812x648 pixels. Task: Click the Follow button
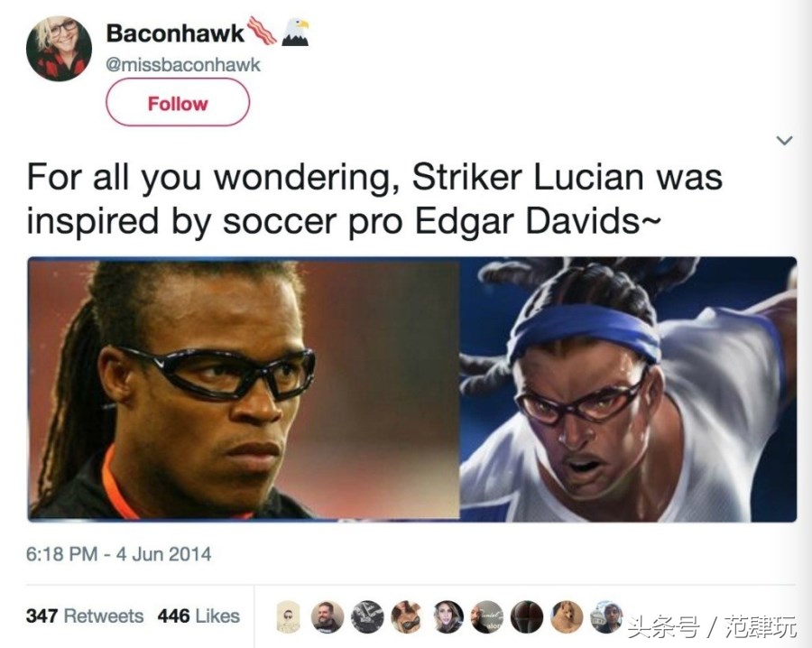point(178,103)
